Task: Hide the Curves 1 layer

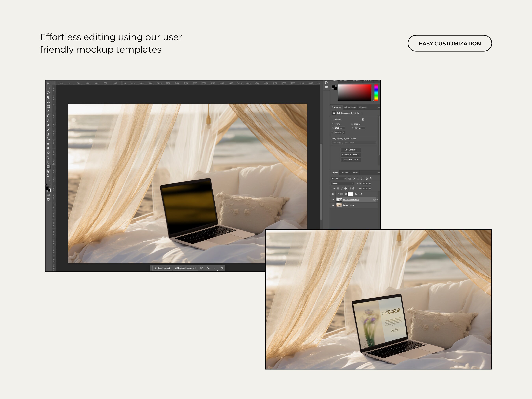Action: pyautogui.click(x=333, y=194)
